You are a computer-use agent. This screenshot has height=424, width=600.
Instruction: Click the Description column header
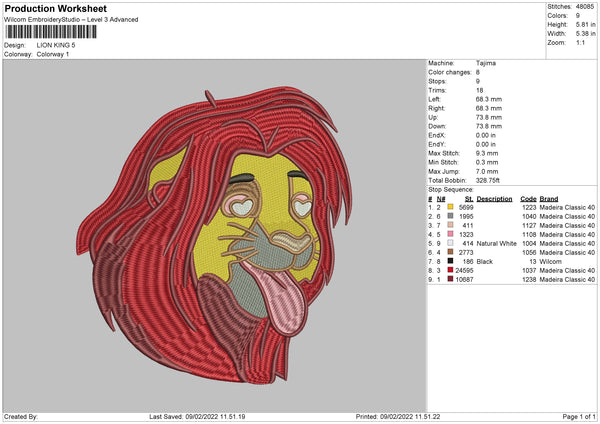[494, 197]
